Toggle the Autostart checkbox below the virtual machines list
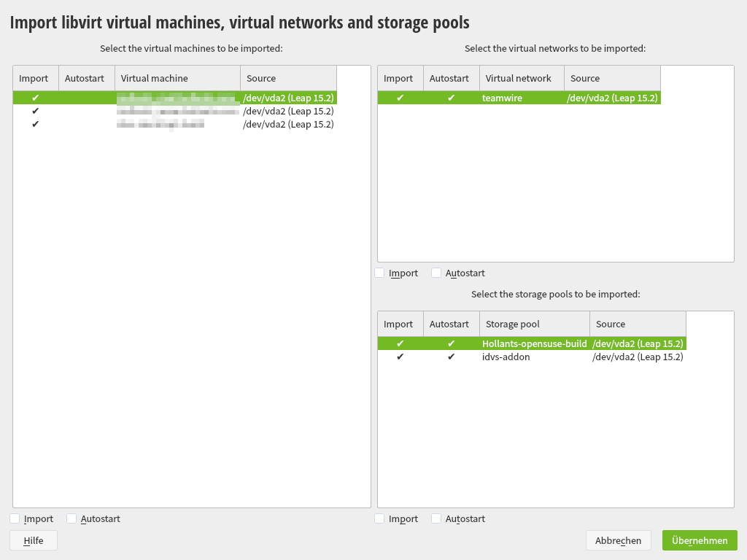The height and width of the screenshot is (560, 747). (x=71, y=518)
